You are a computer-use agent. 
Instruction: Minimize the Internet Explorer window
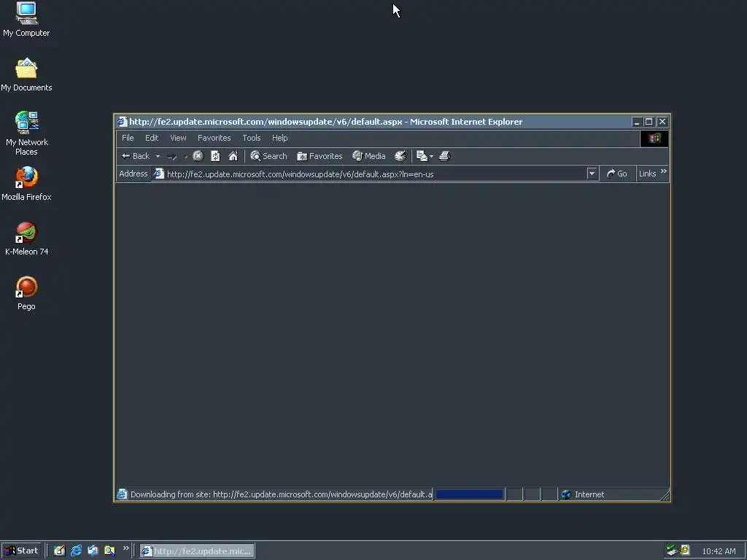point(636,122)
